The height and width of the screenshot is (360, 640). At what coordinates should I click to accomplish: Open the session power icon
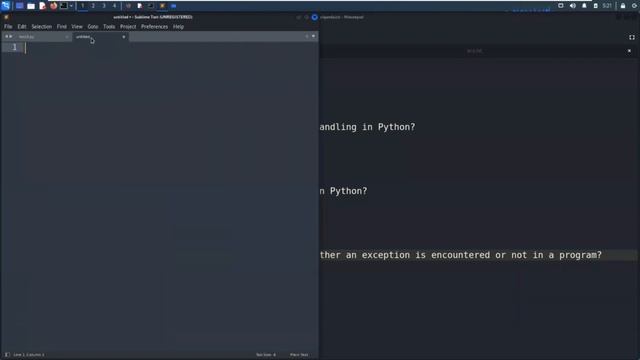pyautogui.click(x=635, y=6)
